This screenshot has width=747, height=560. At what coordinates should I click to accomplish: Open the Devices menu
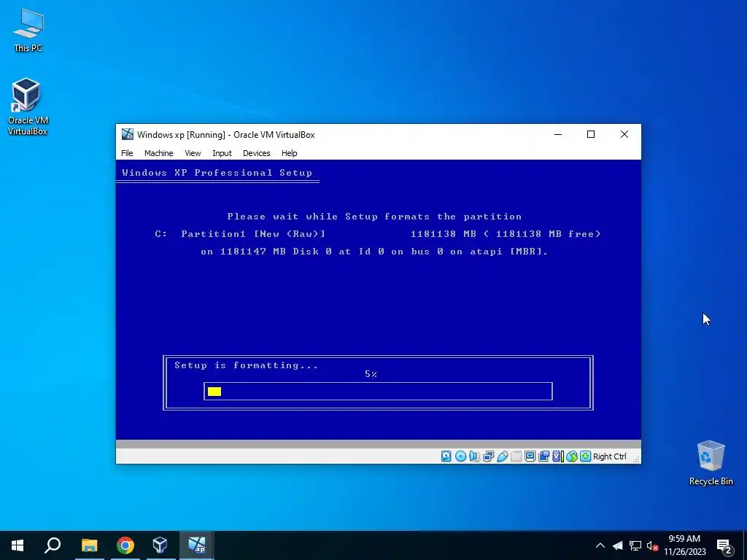point(256,153)
